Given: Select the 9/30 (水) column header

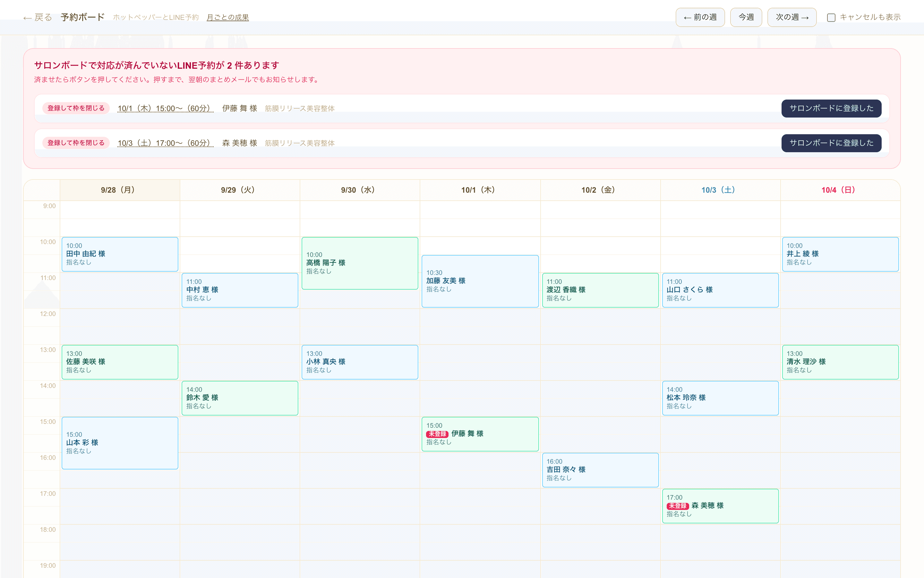Looking at the screenshot, I should [x=360, y=190].
